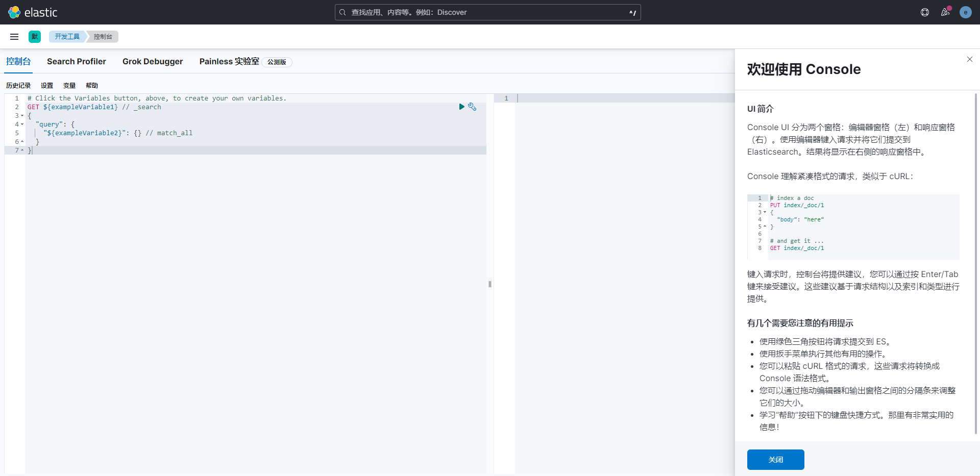
Task: Click the exampleVariable2 match_all line
Action: coord(118,133)
